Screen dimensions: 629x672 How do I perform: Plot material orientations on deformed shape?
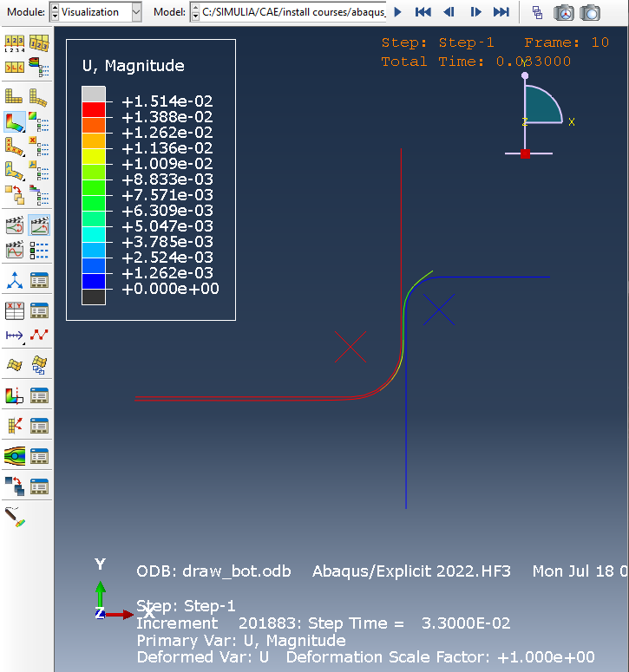coord(15,171)
